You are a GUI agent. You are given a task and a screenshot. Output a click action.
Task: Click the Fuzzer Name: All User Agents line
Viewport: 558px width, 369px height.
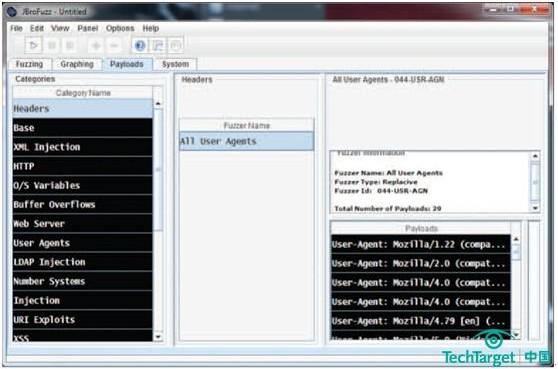(x=388, y=173)
